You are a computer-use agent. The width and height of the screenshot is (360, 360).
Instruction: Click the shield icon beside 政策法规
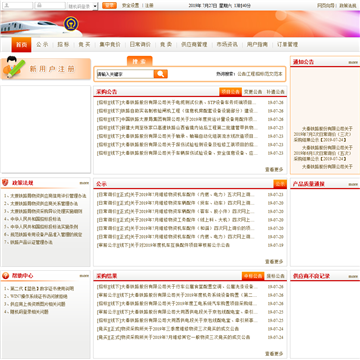click(5, 183)
